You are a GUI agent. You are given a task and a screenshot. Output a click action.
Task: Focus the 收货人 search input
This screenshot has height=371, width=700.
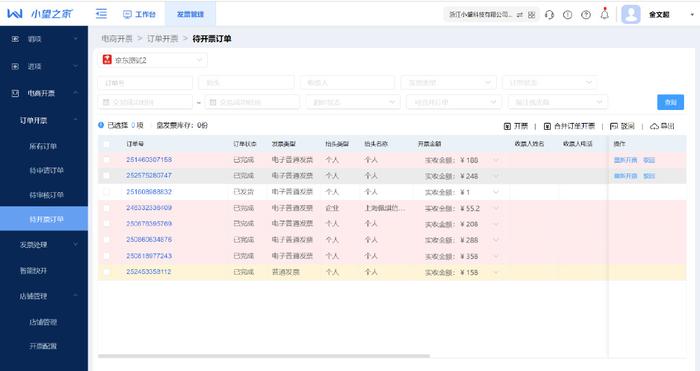pyautogui.click(x=347, y=83)
